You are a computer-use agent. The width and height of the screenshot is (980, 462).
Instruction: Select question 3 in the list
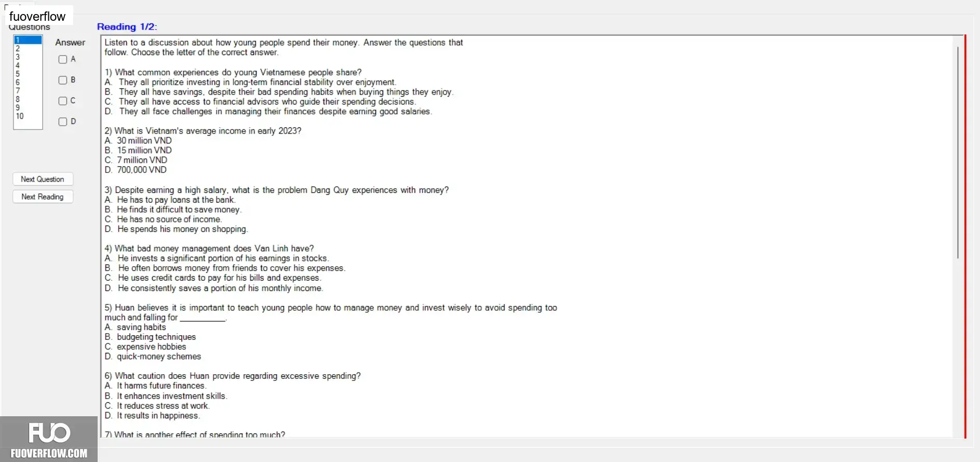tap(28, 57)
